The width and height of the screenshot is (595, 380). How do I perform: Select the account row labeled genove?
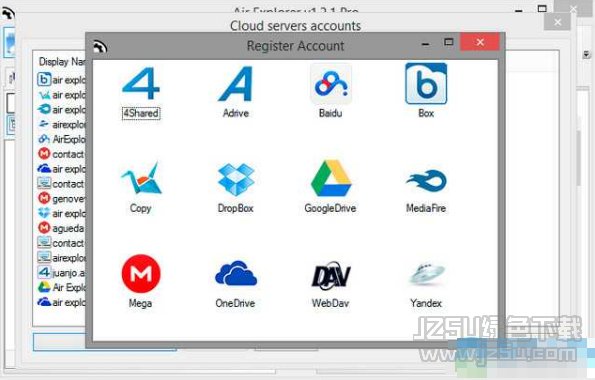click(61, 199)
